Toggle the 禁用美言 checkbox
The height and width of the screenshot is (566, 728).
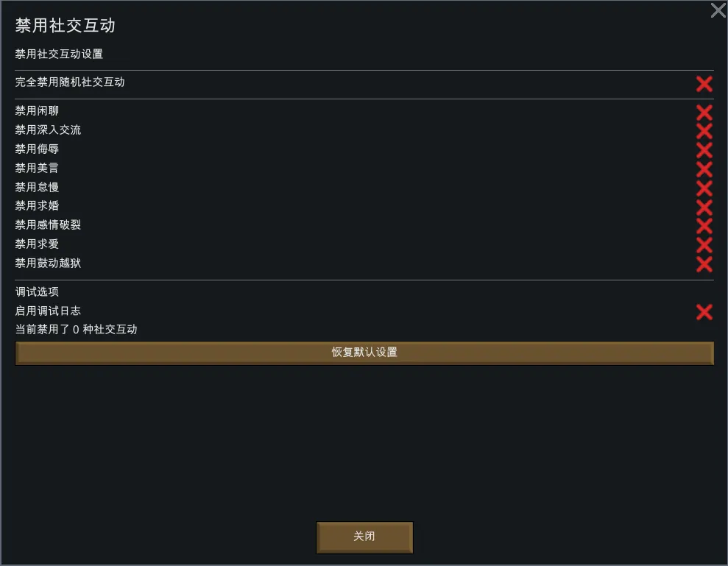coord(704,169)
